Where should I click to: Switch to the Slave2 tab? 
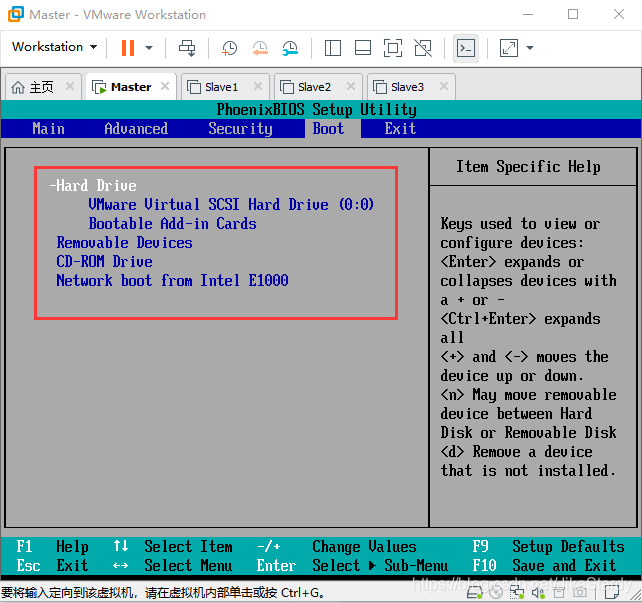coord(318,87)
